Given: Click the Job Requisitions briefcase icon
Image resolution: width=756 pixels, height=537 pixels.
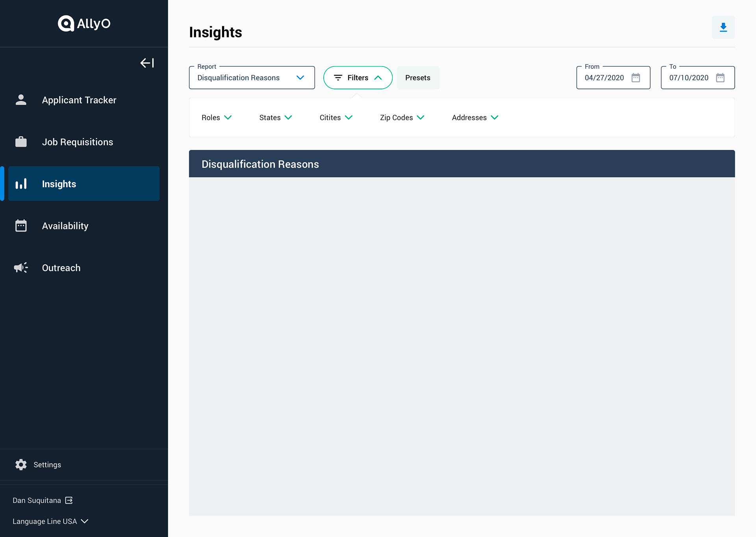Looking at the screenshot, I should [21, 142].
